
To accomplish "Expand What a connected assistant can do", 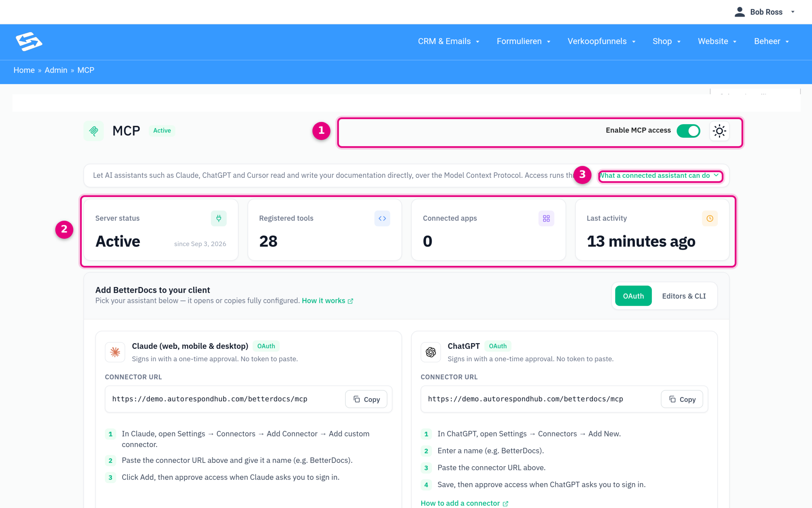I will click(x=660, y=175).
